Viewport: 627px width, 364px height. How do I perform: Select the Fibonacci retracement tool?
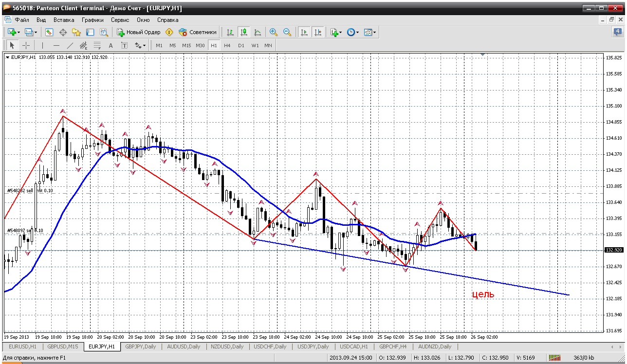pyautogui.click(x=97, y=45)
